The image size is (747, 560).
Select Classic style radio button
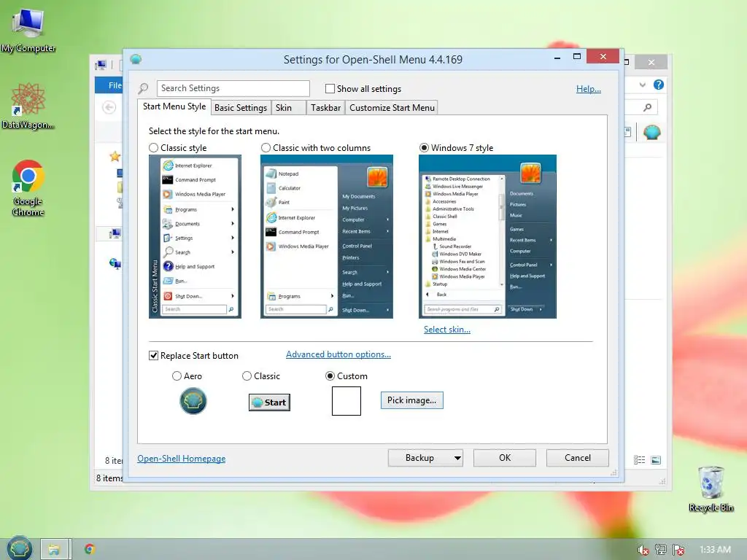pyautogui.click(x=153, y=147)
